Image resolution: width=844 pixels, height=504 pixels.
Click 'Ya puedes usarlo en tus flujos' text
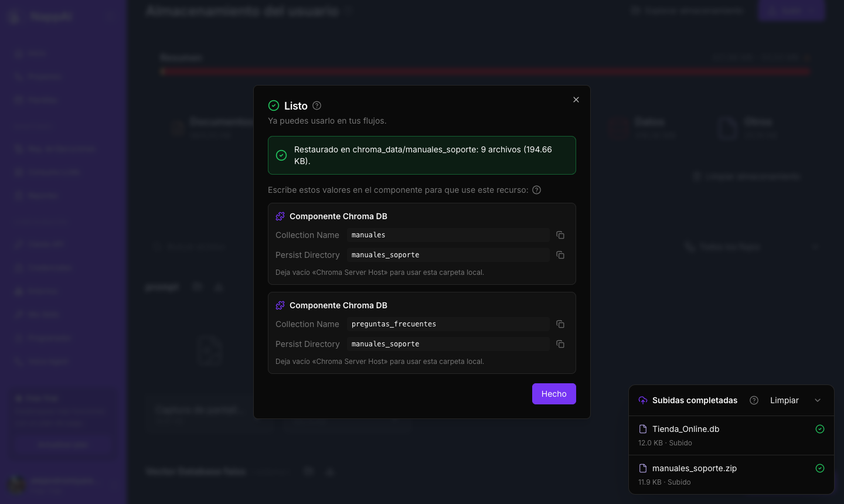(327, 121)
